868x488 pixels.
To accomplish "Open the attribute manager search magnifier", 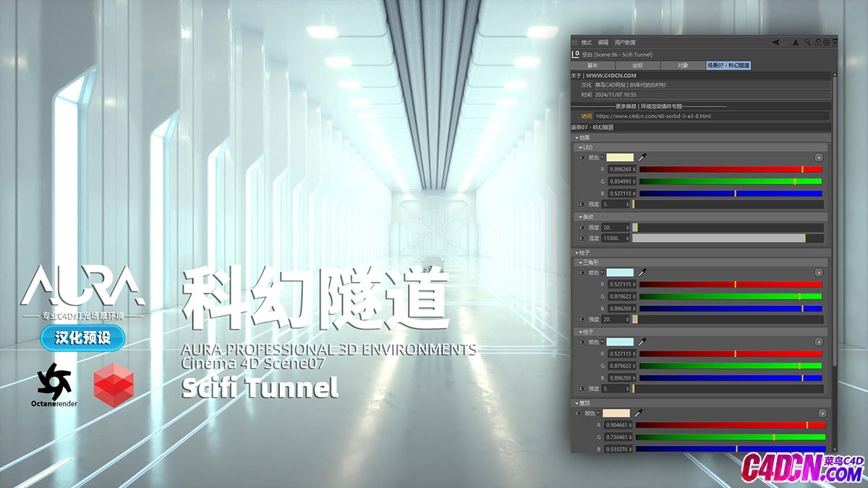I will 807,43.
